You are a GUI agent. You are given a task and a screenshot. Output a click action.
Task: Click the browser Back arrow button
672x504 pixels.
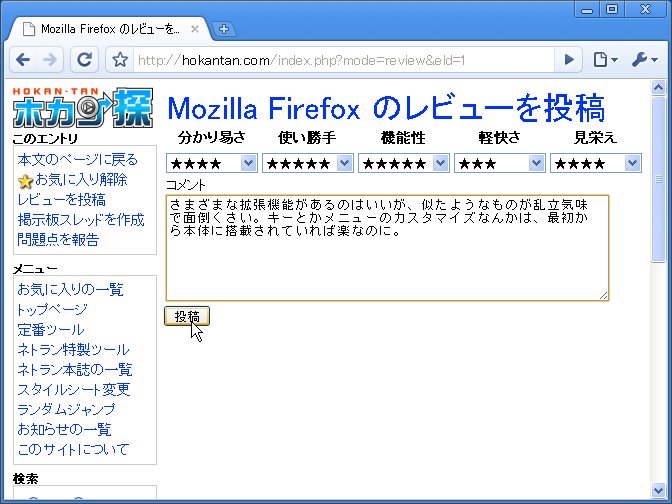click(x=23, y=60)
